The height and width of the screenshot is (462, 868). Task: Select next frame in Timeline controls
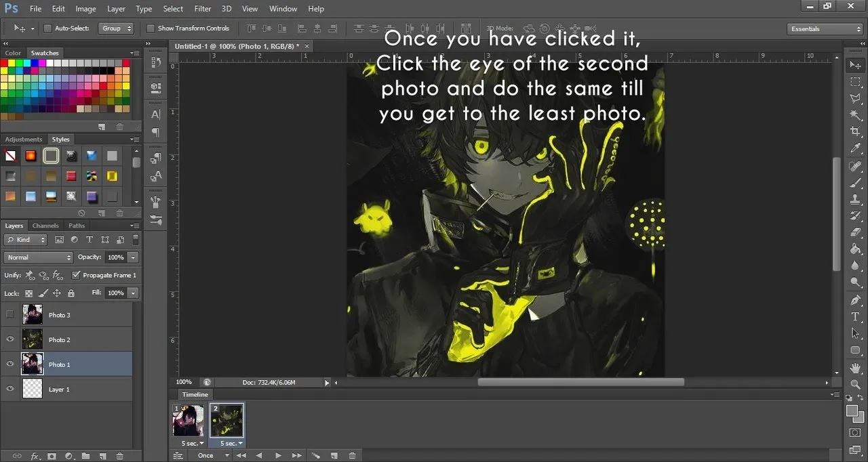(296, 456)
